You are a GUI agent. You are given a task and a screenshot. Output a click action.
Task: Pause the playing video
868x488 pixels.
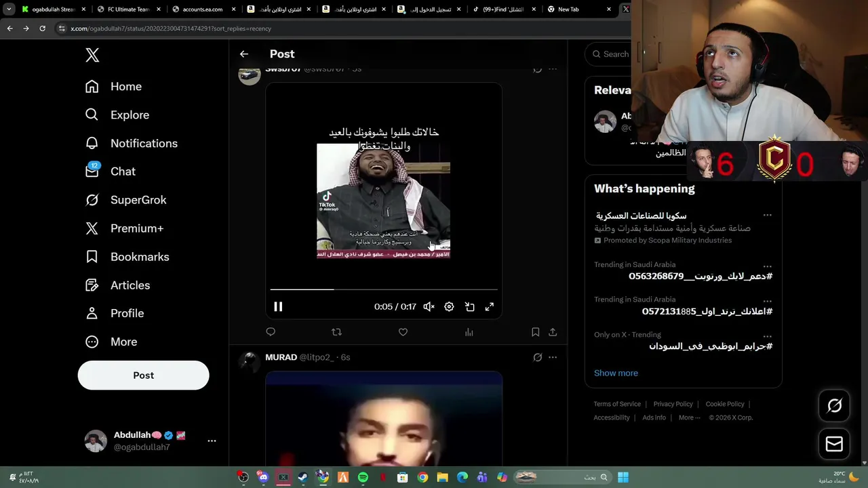click(278, 307)
